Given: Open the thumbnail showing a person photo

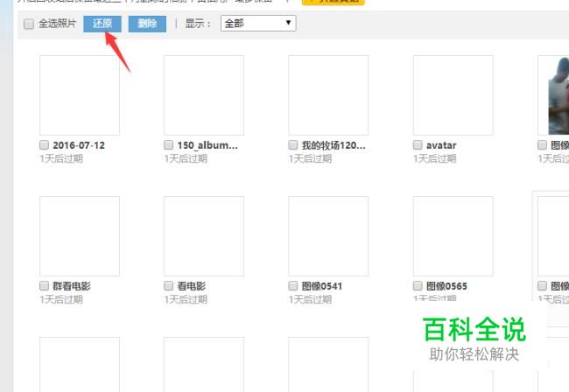Looking at the screenshot, I should [554, 95].
